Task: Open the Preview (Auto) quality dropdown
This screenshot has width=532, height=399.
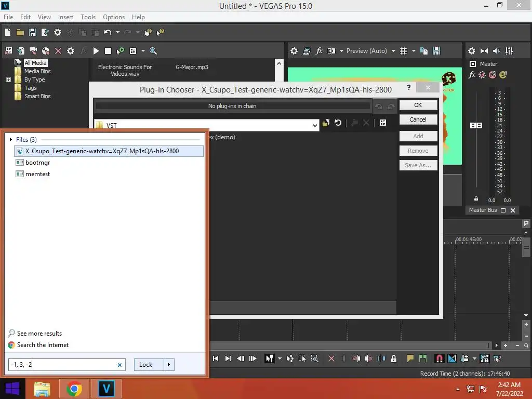Action: [393, 51]
